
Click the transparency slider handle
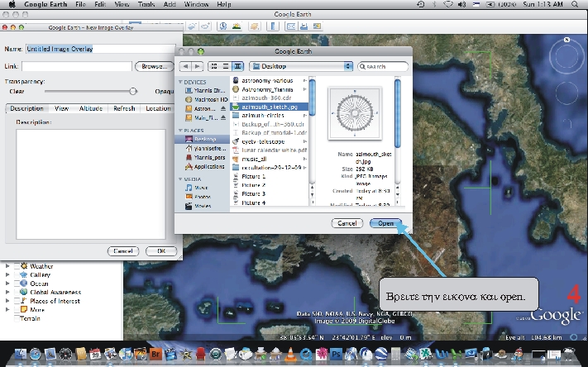point(133,91)
